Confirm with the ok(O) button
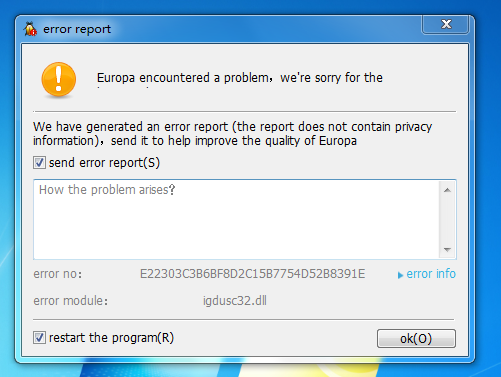Image resolution: width=501 pixels, height=377 pixels. pyautogui.click(x=416, y=339)
